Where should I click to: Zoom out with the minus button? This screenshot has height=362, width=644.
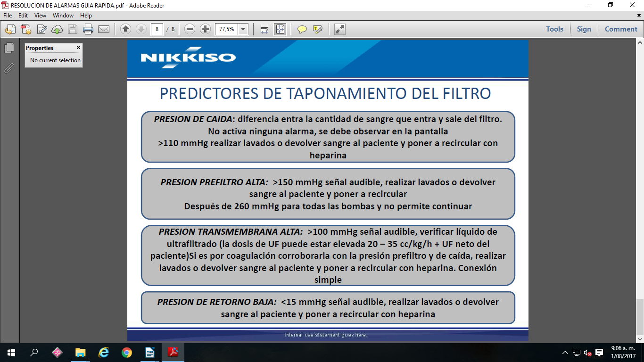tap(190, 29)
